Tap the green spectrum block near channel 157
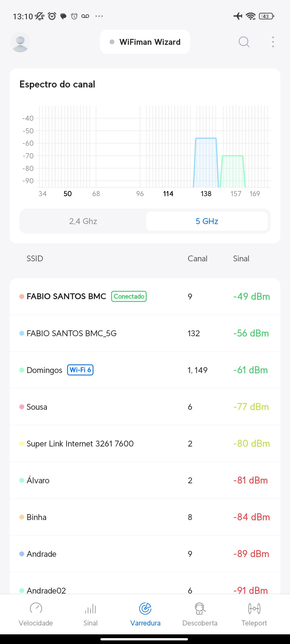The width and height of the screenshot is (290, 644). coord(233,171)
